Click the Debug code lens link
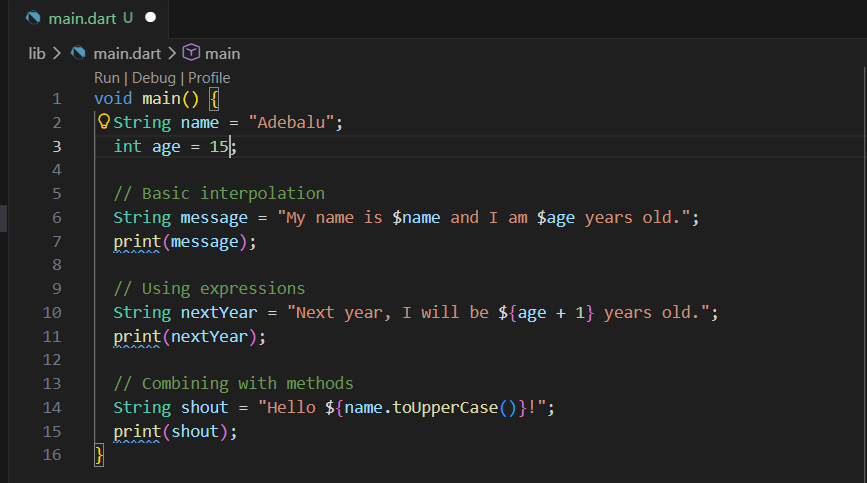 click(x=153, y=78)
